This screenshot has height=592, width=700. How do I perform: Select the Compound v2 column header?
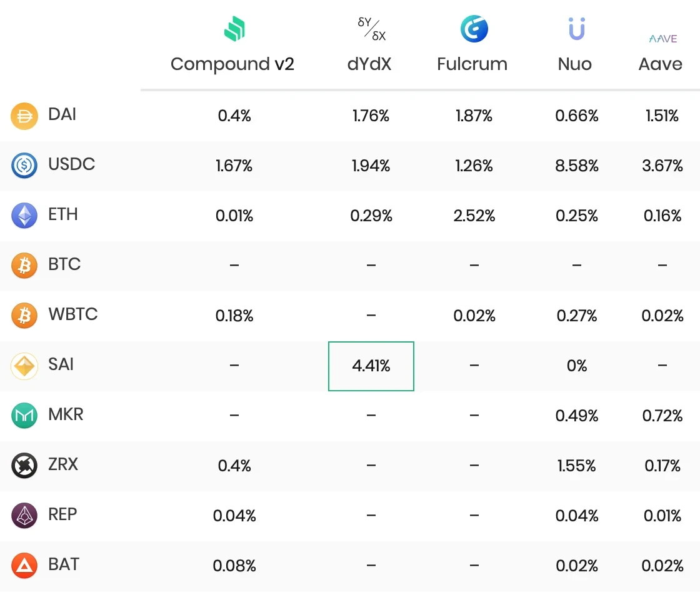[x=232, y=64]
